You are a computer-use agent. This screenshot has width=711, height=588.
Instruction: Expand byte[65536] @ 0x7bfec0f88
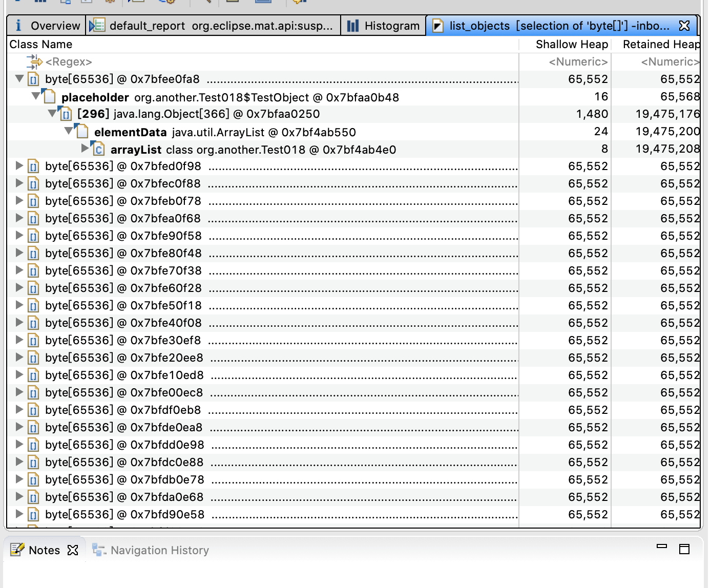click(x=19, y=183)
